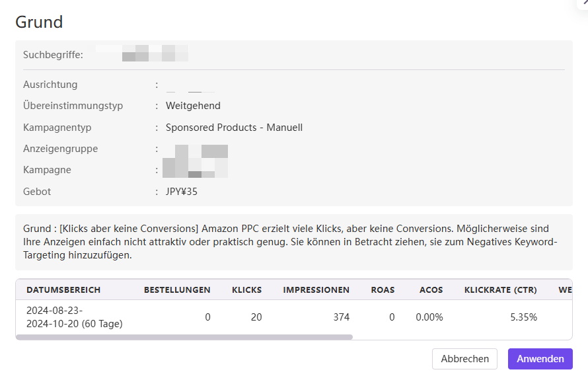Image resolution: width=588 pixels, height=386 pixels.
Task: Click the Grund dialog title
Action: point(39,22)
